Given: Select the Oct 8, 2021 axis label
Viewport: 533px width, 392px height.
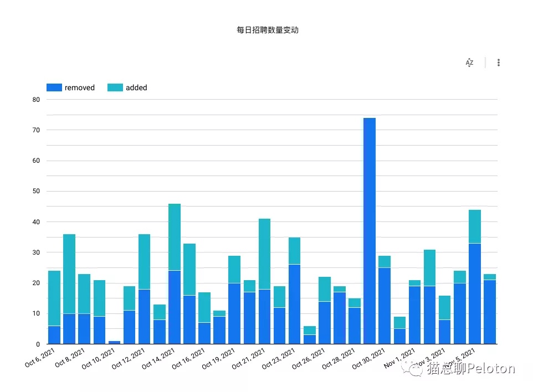Looking at the screenshot, I should pyautogui.click(x=70, y=358).
